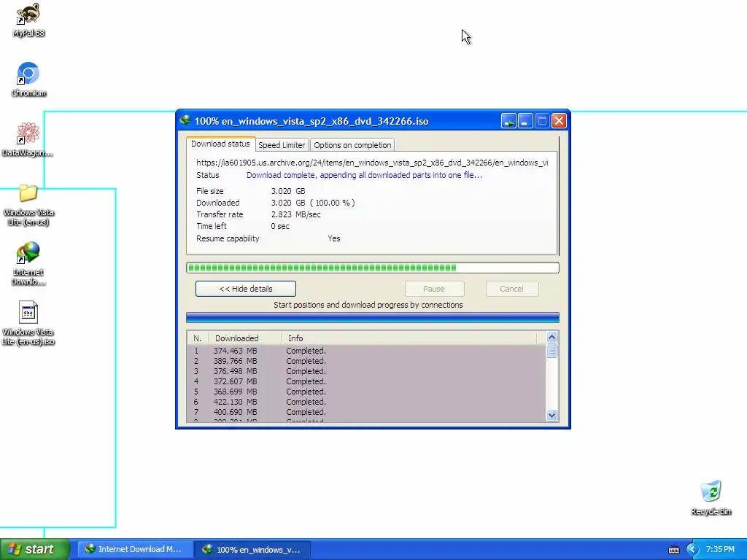Viewport: 747px width, 560px height.
Task: Click the N. column header
Action: click(198, 338)
